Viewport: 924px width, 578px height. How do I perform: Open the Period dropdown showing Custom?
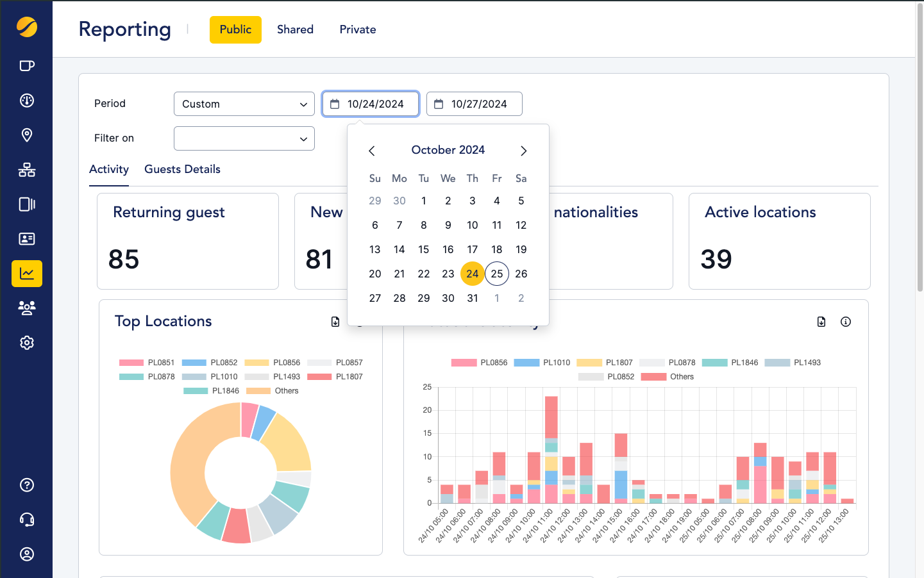244,104
